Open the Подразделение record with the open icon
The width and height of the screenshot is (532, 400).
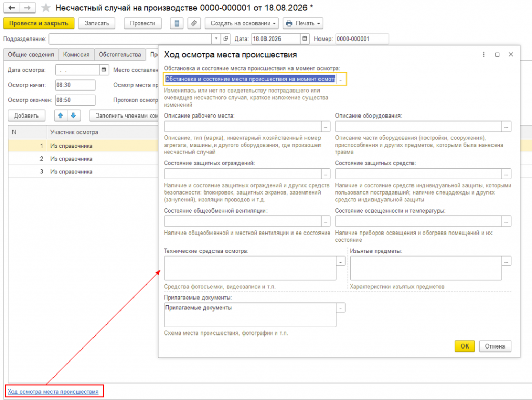(x=225, y=38)
